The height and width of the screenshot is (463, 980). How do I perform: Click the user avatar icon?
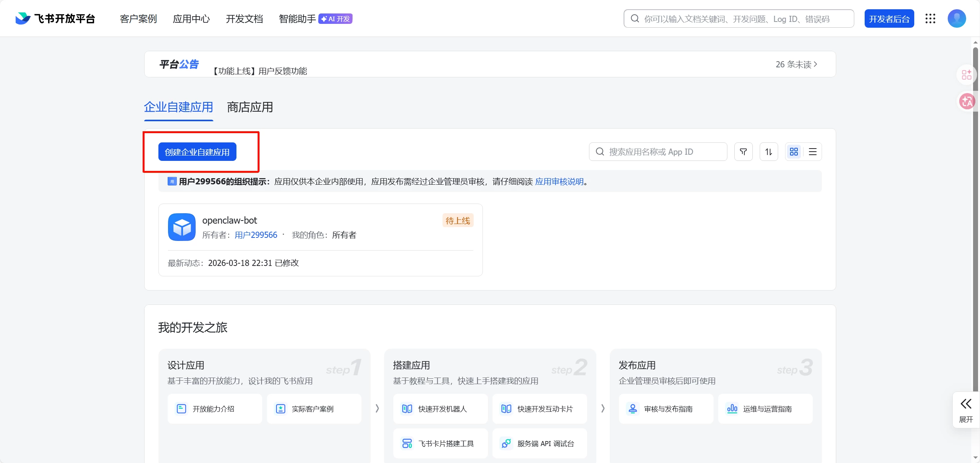click(x=957, y=18)
